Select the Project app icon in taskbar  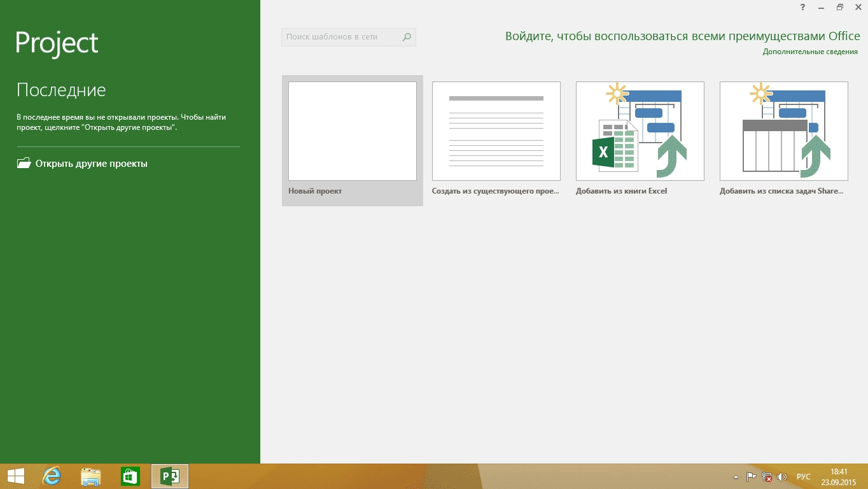click(x=170, y=476)
